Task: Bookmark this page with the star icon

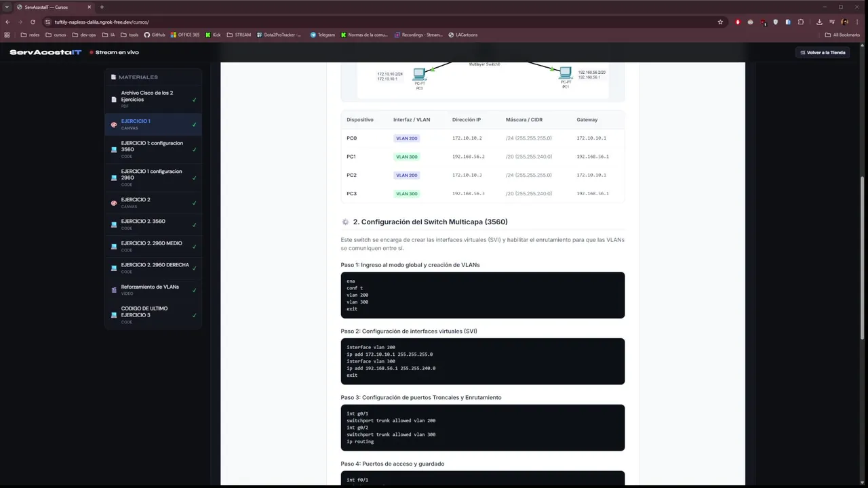Action: tap(720, 22)
